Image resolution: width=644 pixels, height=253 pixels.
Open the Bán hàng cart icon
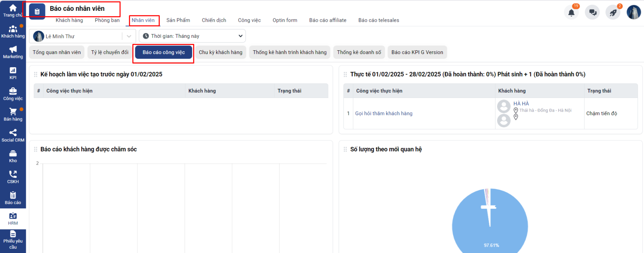(x=13, y=114)
